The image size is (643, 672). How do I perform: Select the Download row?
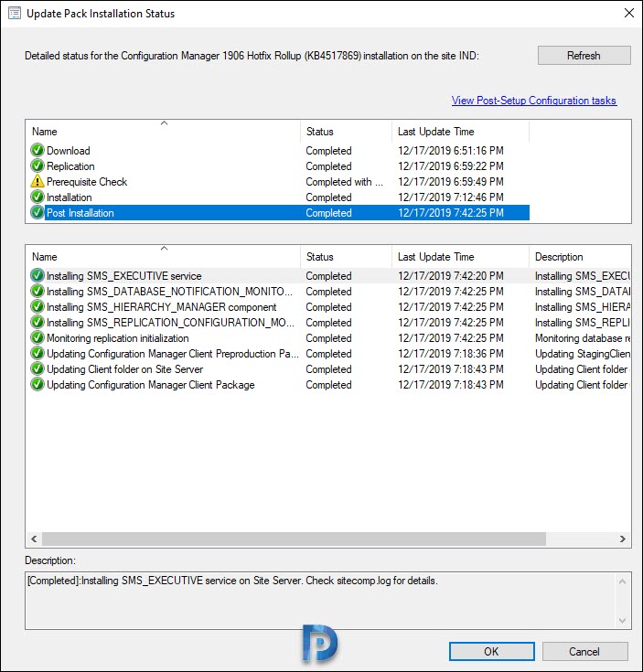(280, 151)
